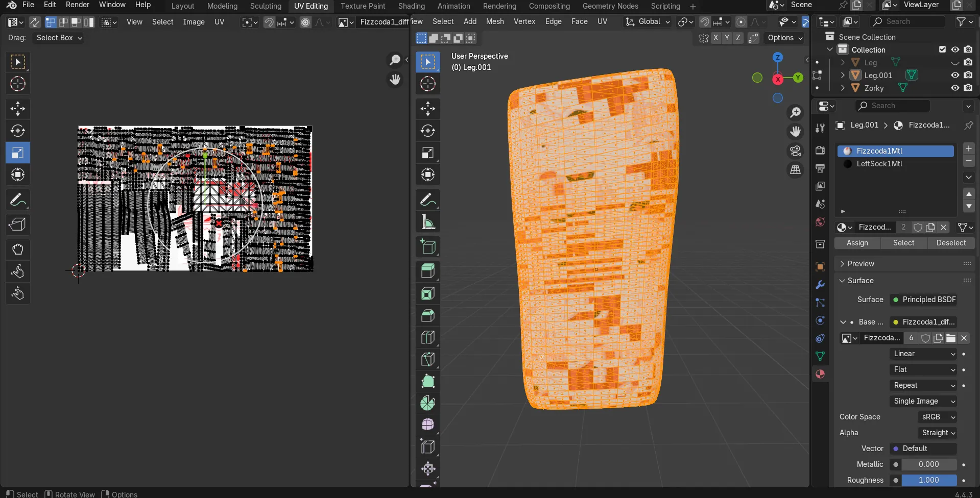Select the Rotate tool in the UV editor
The image size is (980, 498).
pyautogui.click(x=18, y=131)
